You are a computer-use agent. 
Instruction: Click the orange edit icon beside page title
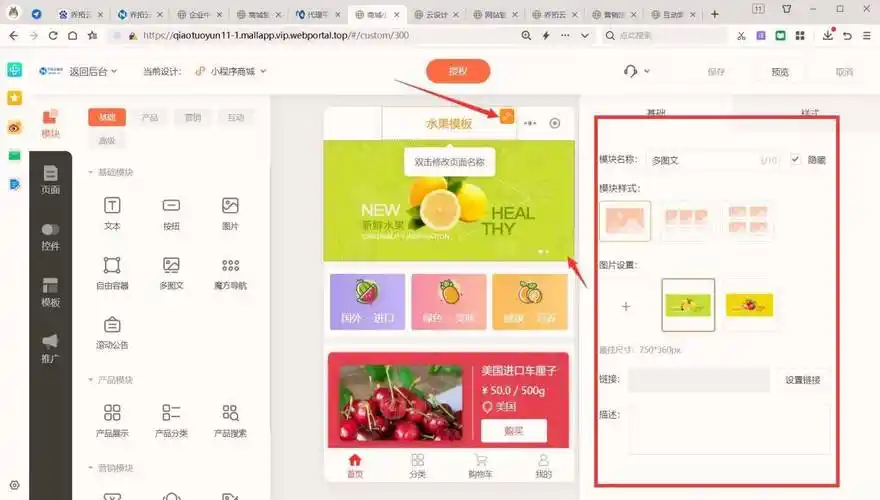pos(507,116)
